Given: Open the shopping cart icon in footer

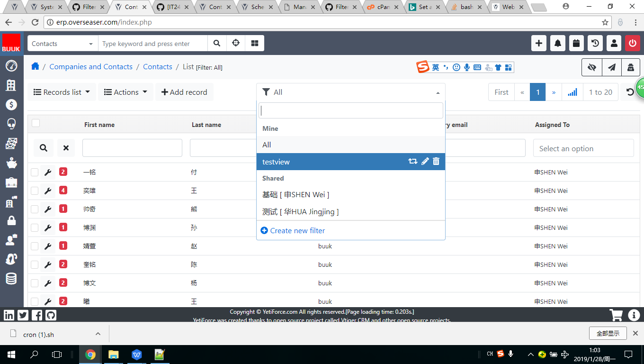Looking at the screenshot, I should (616, 315).
